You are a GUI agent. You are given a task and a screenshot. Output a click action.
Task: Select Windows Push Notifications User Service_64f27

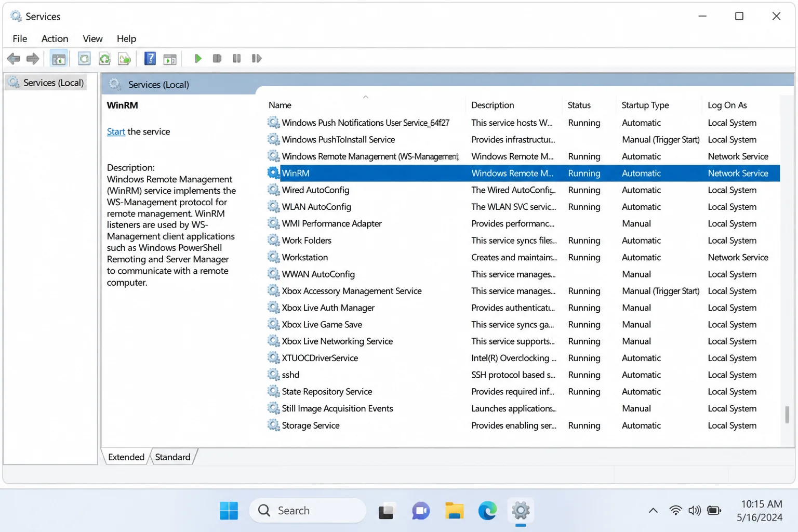(x=523, y=123)
